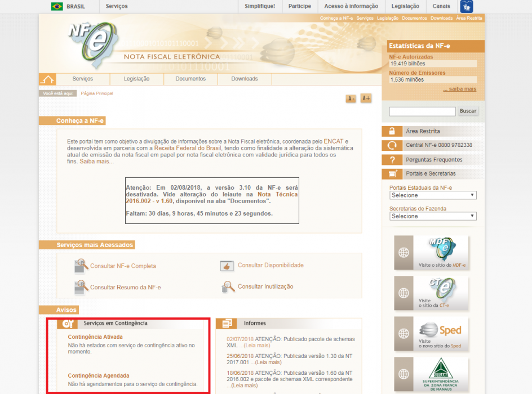Image resolution: width=532 pixels, height=394 pixels.
Task: Click the Página Principal breadcrumb
Action: point(97,93)
